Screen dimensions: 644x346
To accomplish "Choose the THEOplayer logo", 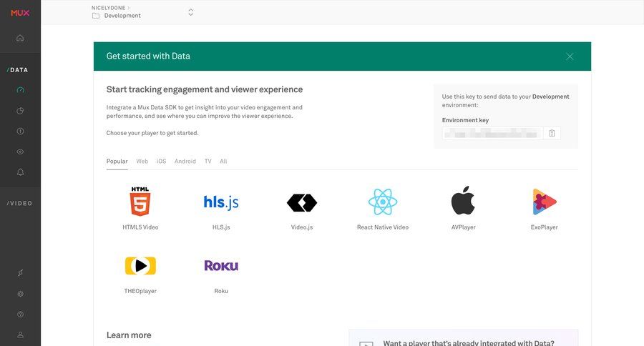I will [140, 265].
